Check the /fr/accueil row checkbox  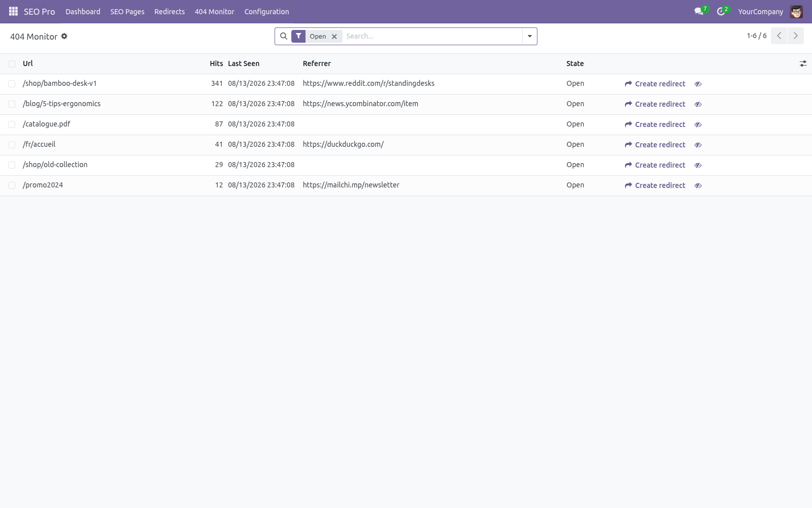[x=12, y=145]
